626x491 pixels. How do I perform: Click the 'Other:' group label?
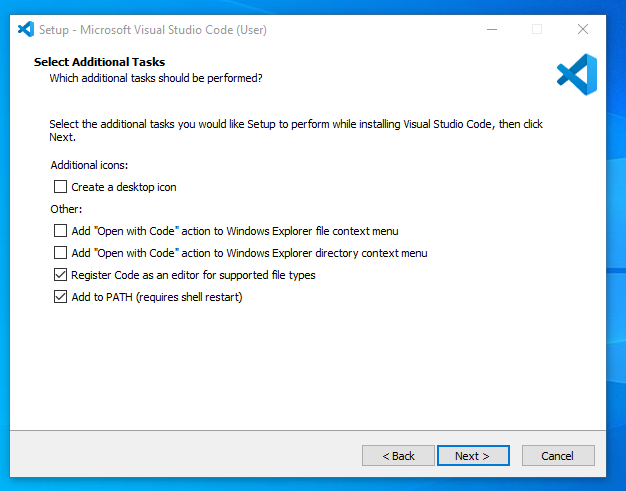[66, 209]
